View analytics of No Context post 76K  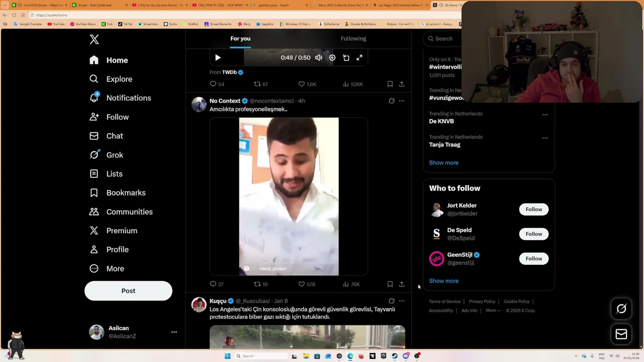[351, 284]
